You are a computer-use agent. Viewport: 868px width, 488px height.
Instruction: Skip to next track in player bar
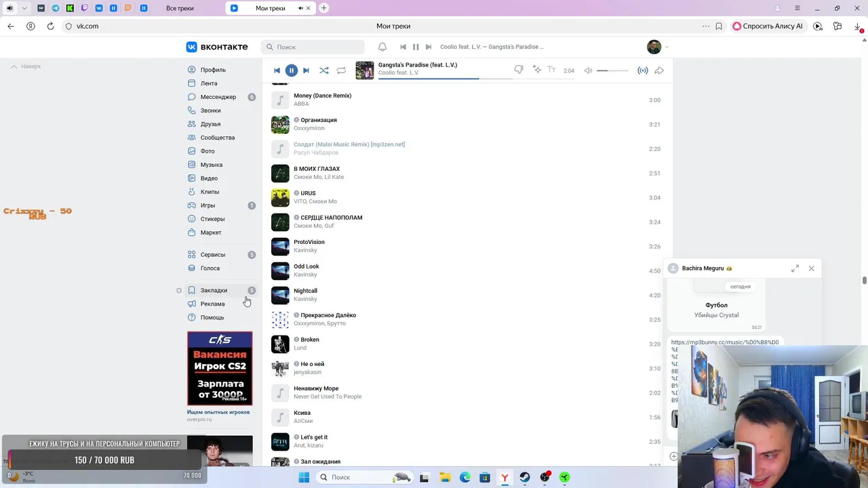point(306,70)
